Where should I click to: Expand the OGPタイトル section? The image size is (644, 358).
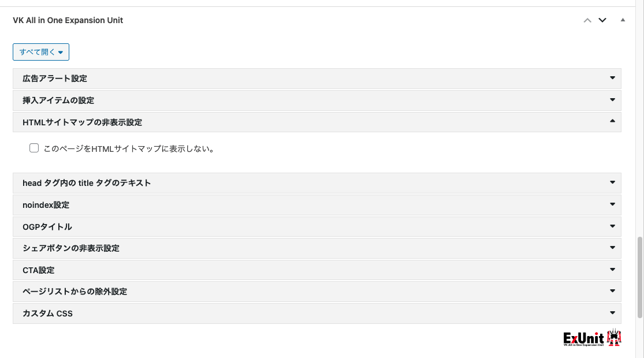(47, 227)
